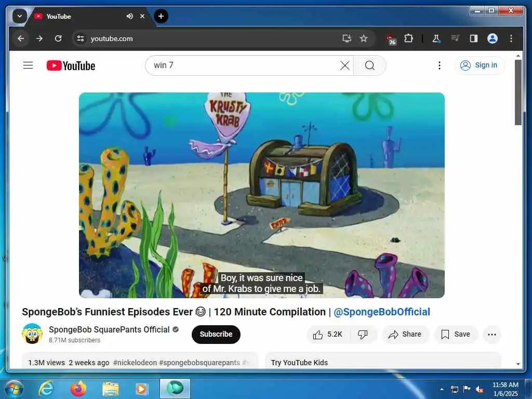Click the Sign in button
Screen dimensions: 532x399
(479, 65)
